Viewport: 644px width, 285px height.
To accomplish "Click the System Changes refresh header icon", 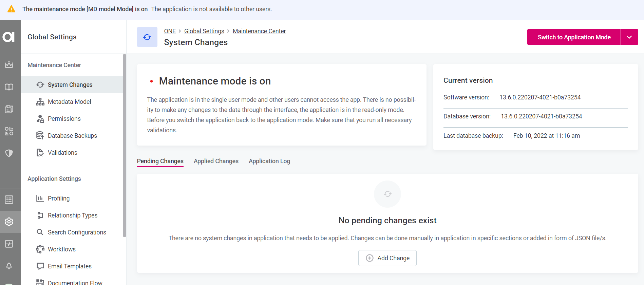I will pyautogui.click(x=147, y=37).
